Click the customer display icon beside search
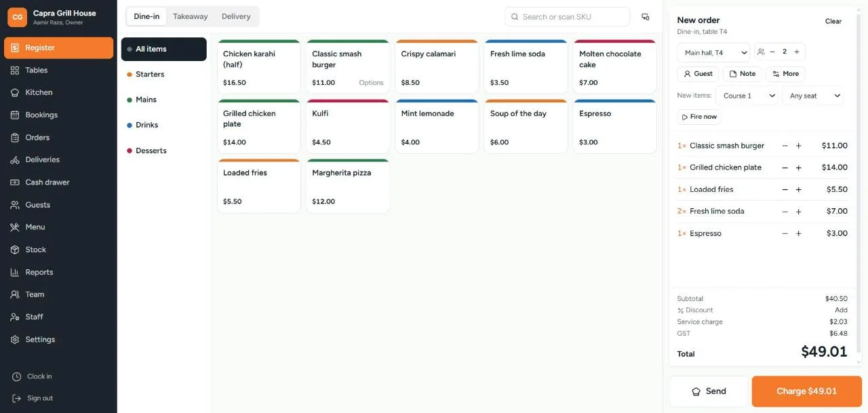Screen dimensions: 868x413 [645, 17]
